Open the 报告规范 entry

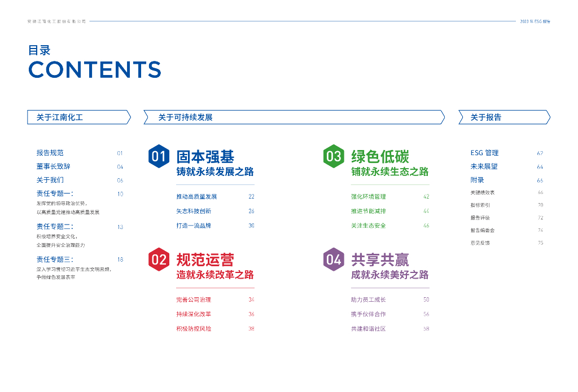[50, 153]
